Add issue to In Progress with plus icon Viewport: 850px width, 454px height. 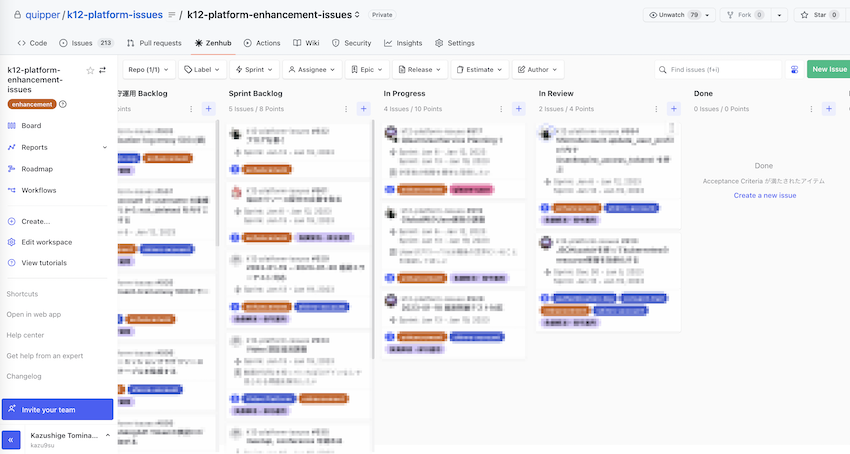(519, 109)
